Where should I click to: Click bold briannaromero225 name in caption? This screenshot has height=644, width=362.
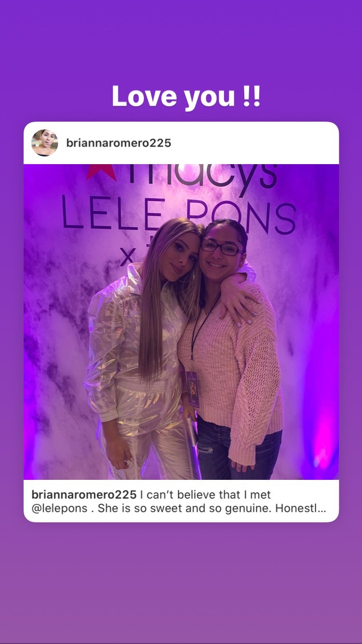point(84,495)
